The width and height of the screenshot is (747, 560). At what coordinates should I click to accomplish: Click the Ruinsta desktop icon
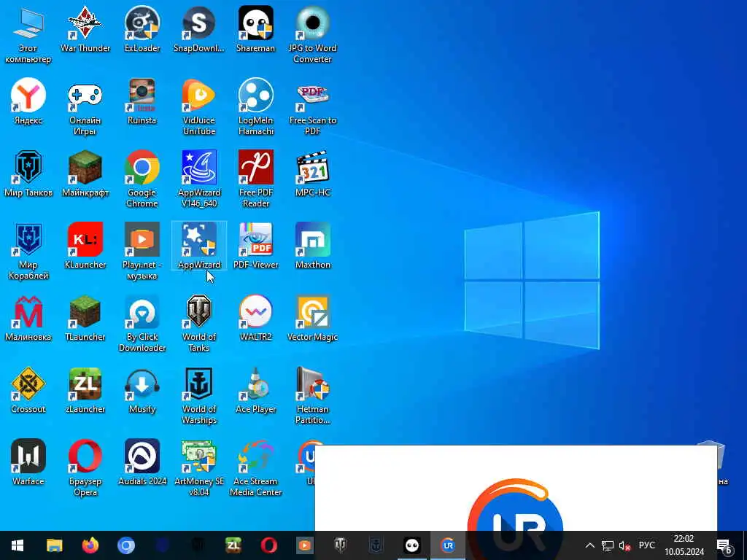click(142, 101)
